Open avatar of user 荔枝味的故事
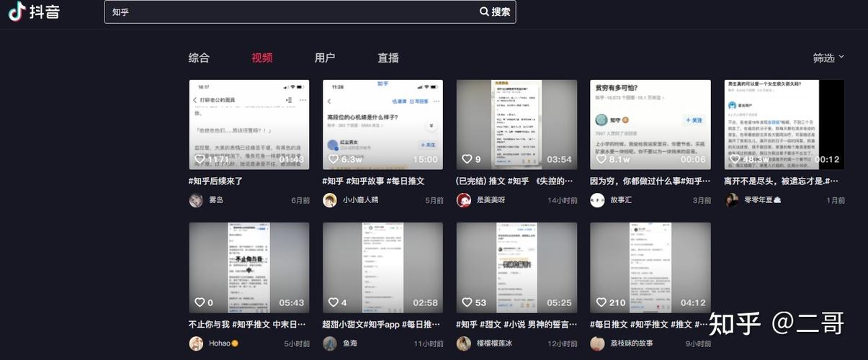 (x=597, y=343)
